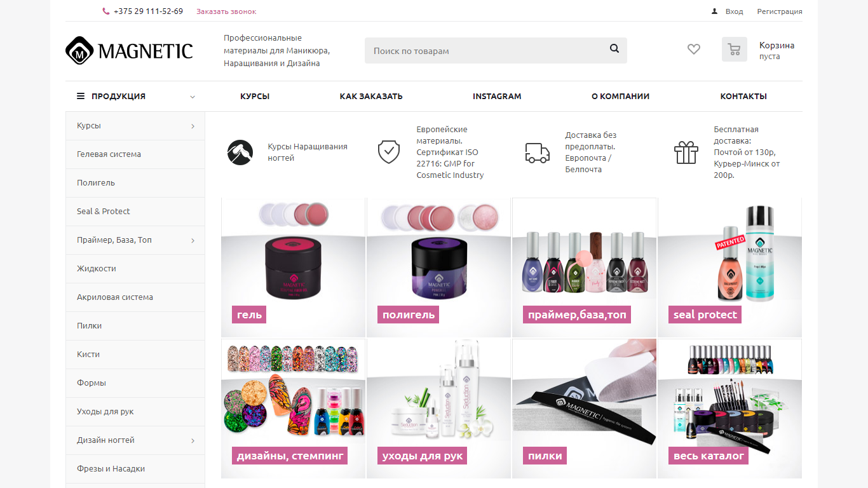This screenshot has height=488, width=868.
Task: Open the Как заказать menu item
Action: click(371, 97)
